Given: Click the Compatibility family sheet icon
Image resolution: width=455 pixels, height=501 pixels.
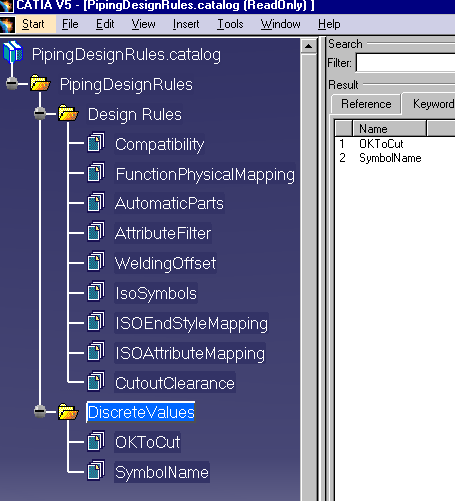Looking at the screenshot, I should tap(96, 143).
